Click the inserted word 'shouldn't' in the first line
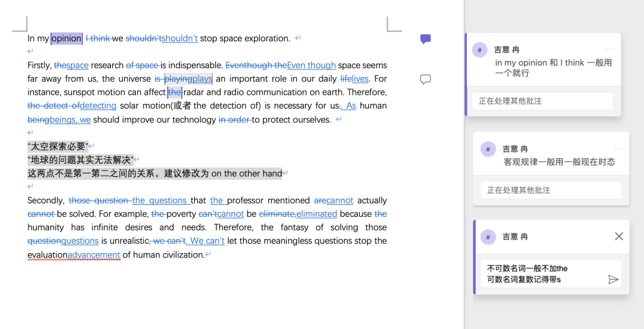 (x=179, y=39)
